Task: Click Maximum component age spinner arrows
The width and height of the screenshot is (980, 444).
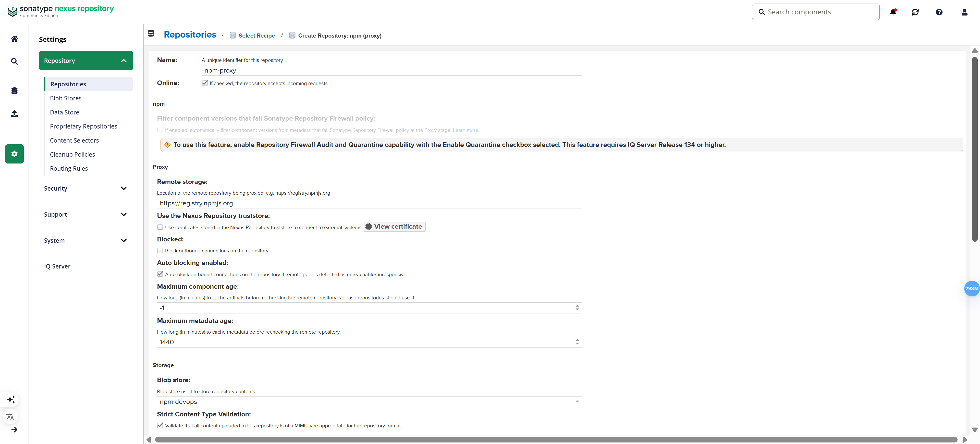Action: click(577, 308)
